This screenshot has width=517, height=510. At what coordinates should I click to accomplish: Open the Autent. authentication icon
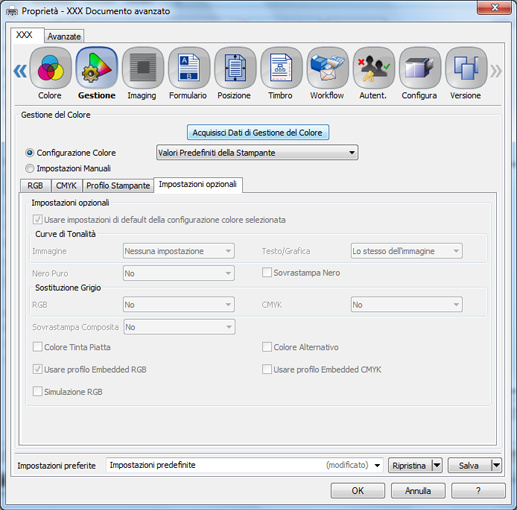point(373,68)
